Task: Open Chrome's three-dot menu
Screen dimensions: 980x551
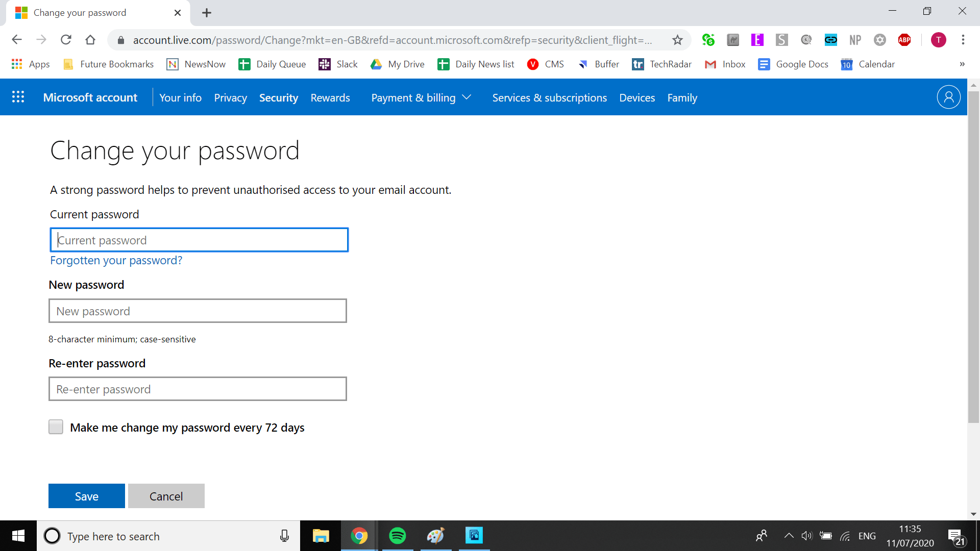Action: click(964, 40)
